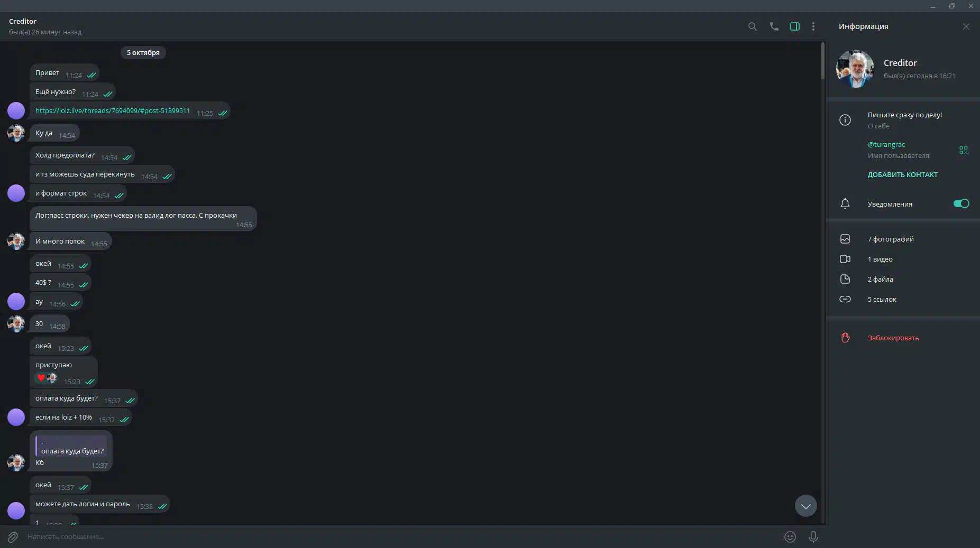
Task: Toggle the info side panel icon
Action: [794, 26]
